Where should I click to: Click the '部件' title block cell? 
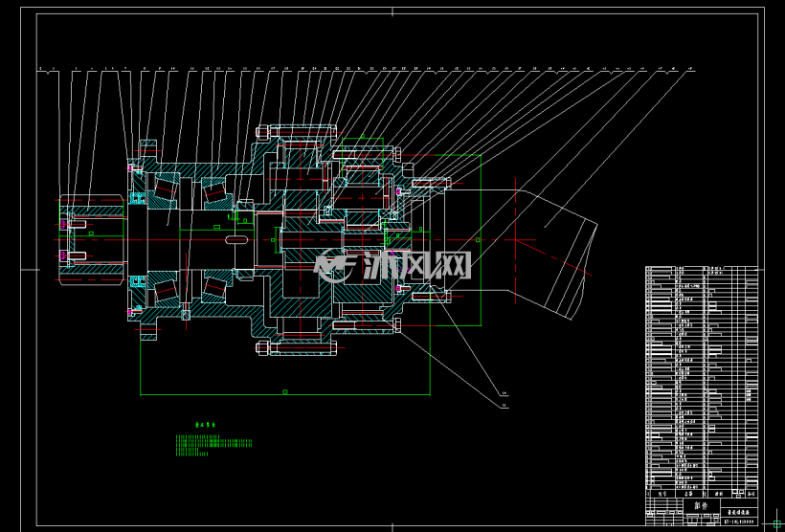pos(702,506)
